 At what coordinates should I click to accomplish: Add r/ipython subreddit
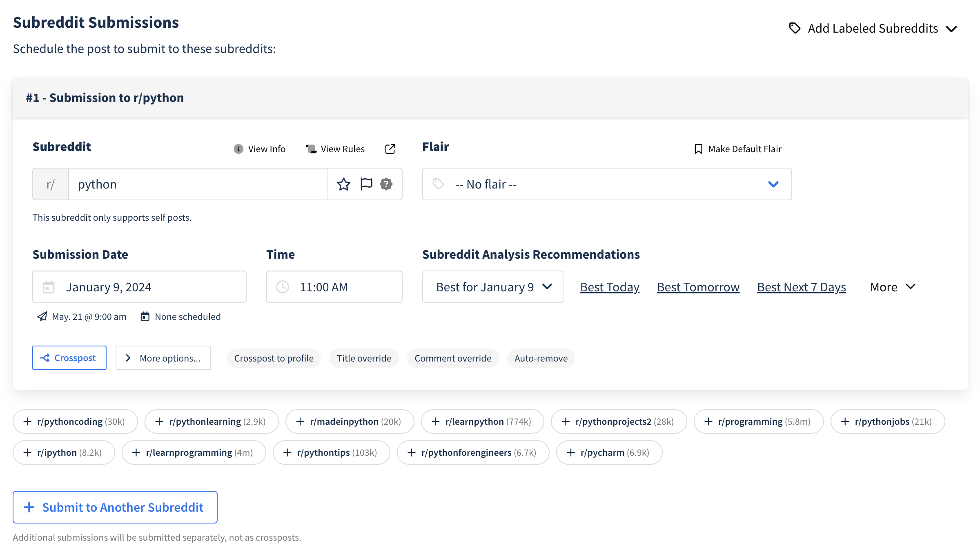tap(64, 453)
